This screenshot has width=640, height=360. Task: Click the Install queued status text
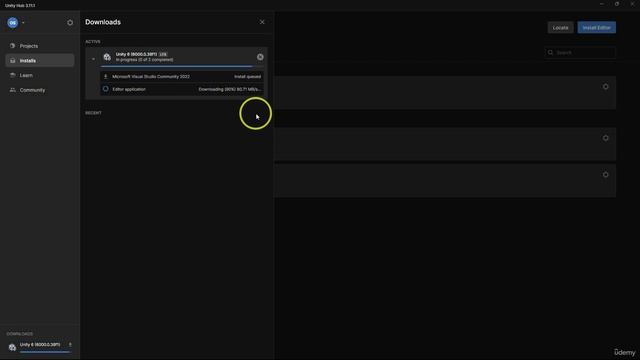(x=247, y=76)
